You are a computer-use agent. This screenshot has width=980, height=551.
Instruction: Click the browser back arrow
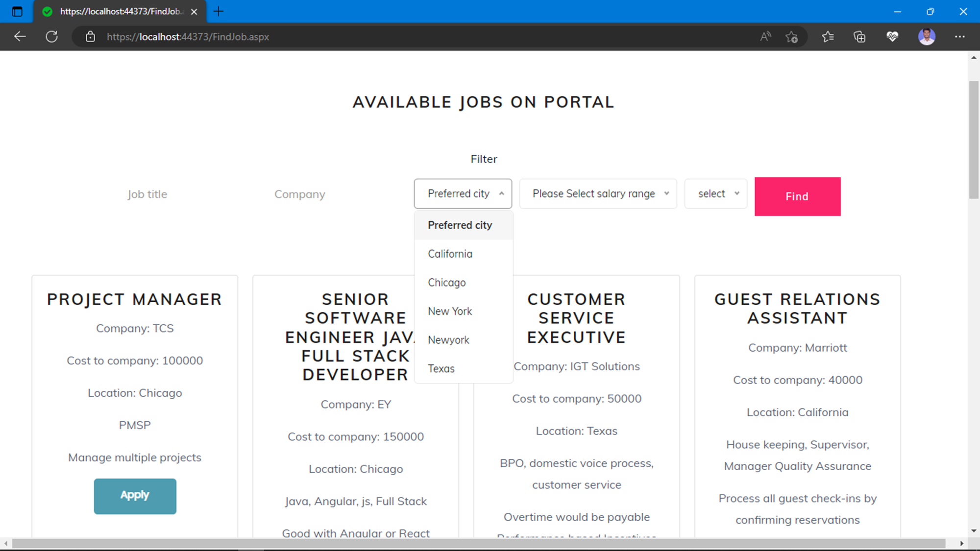[20, 37]
